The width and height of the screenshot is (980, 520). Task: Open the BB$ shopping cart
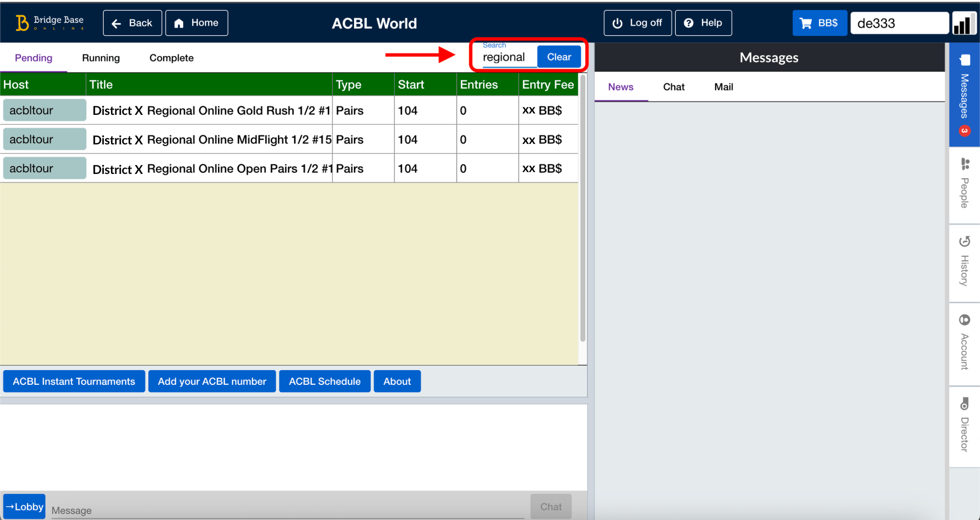(x=819, y=23)
